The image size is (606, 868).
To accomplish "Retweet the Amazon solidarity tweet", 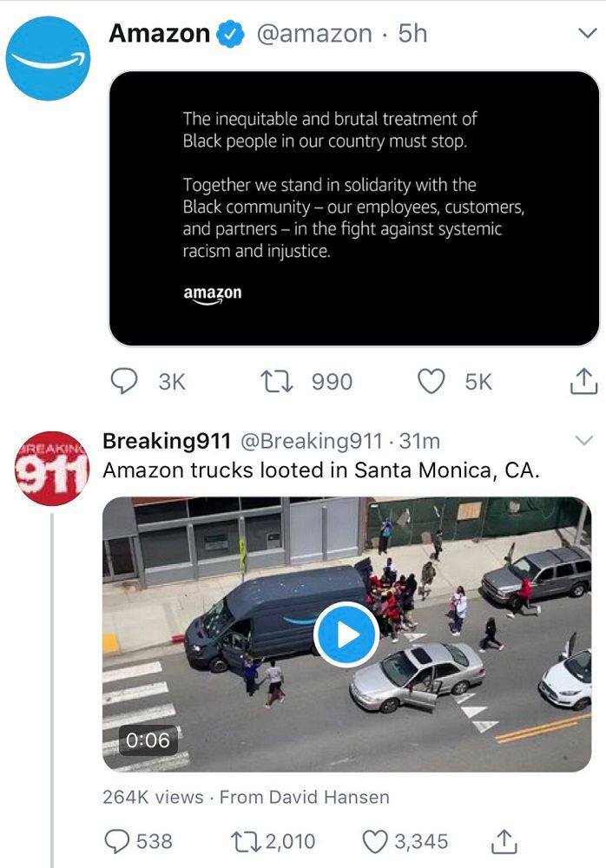I will 276,381.
